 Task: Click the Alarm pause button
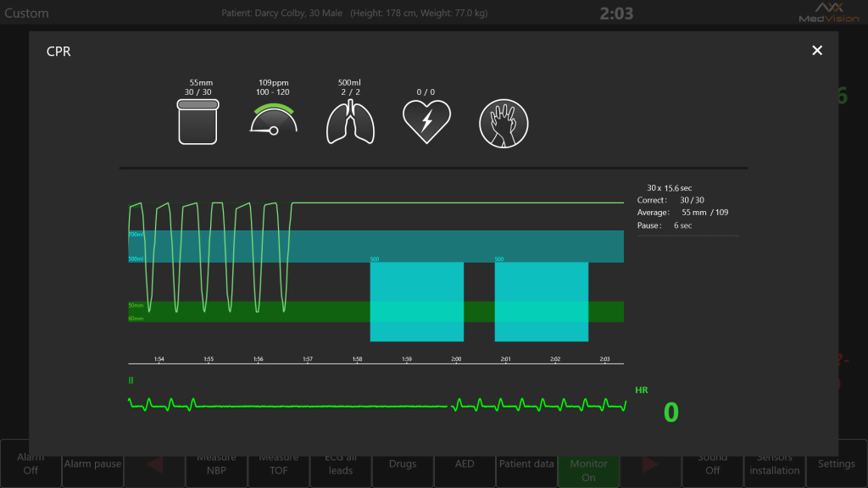(92, 463)
